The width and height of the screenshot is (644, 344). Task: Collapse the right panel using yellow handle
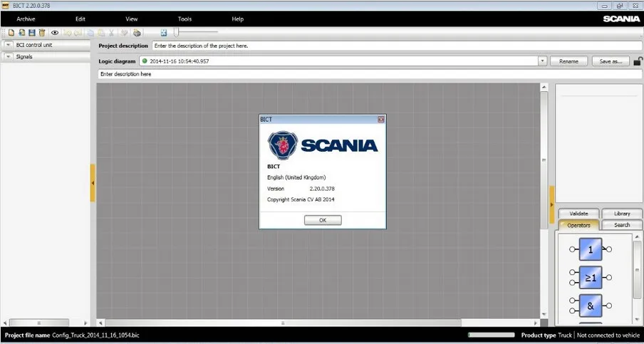click(x=551, y=204)
